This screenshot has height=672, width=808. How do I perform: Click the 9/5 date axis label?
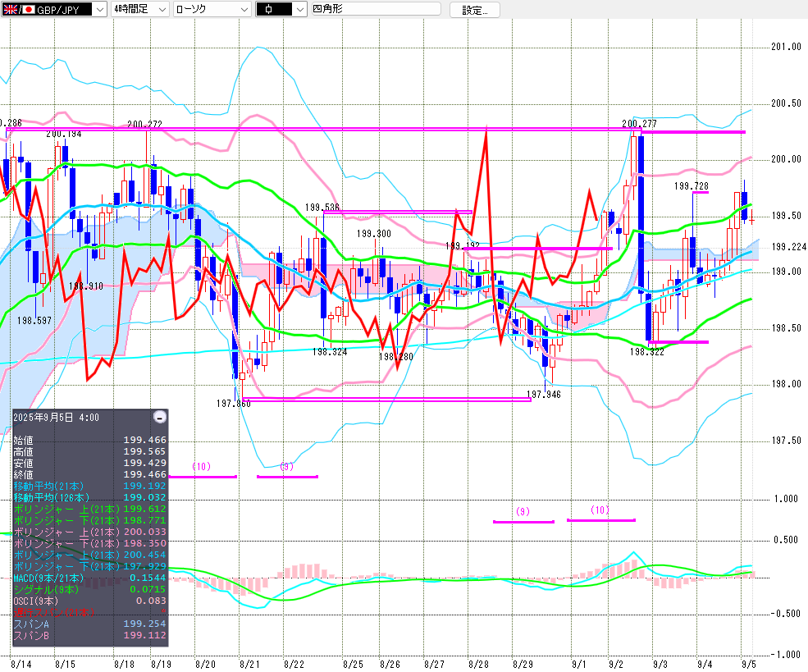tap(748, 665)
